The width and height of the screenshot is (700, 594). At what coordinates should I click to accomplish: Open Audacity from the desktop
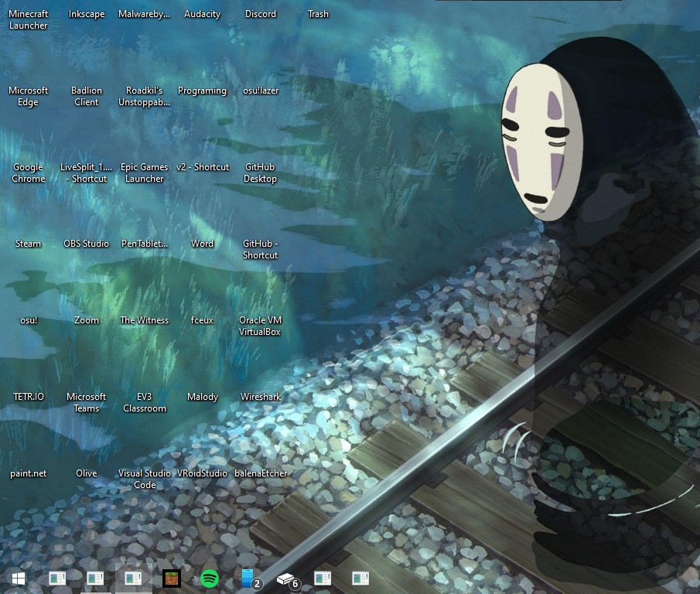coord(202,14)
